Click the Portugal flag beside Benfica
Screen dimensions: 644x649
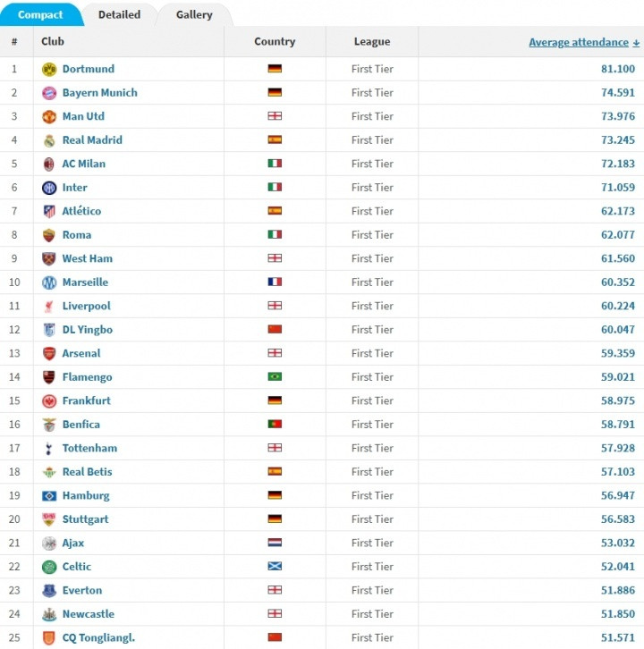coord(275,425)
